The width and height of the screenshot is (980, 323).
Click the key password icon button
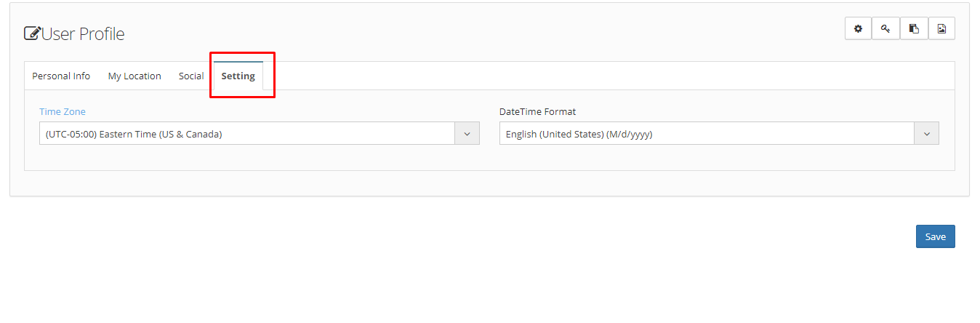click(885, 28)
